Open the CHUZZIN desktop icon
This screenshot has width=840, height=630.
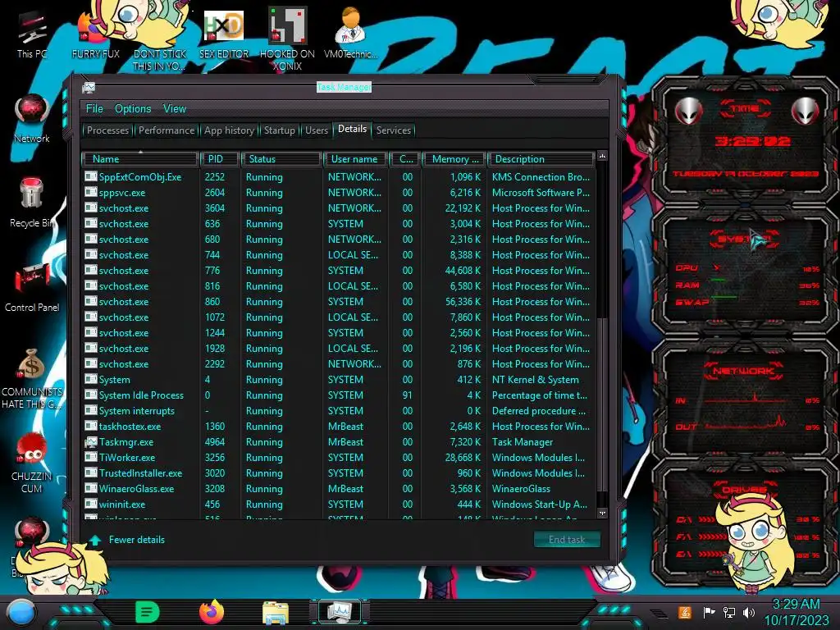point(32,463)
